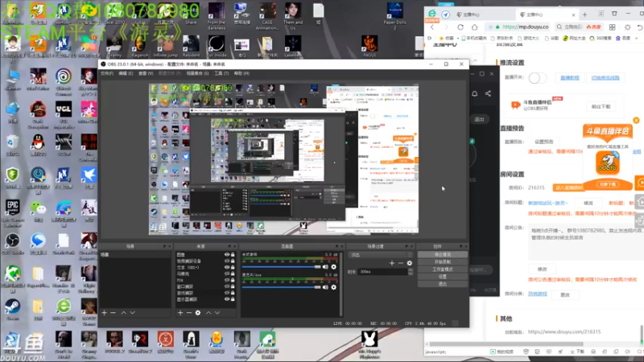Go to browser home page icon
644x362 pixels.
(x=475, y=27)
